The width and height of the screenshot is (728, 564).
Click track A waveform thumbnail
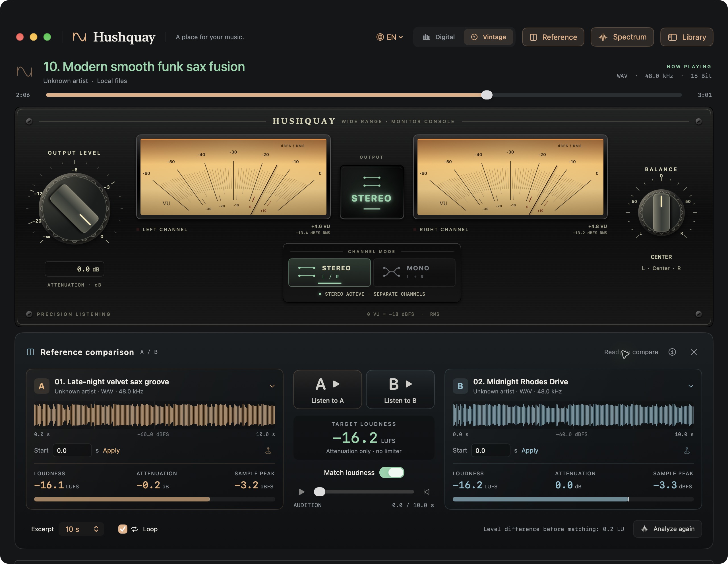coord(154,415)
